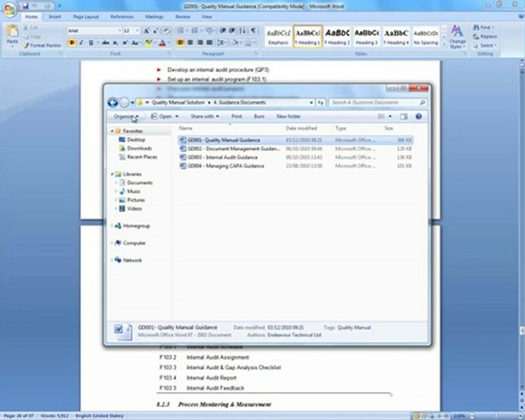Screen dimensions: 525x420
Task: Toggle Show/Hide paragraph marks
Action: [254, 31]
